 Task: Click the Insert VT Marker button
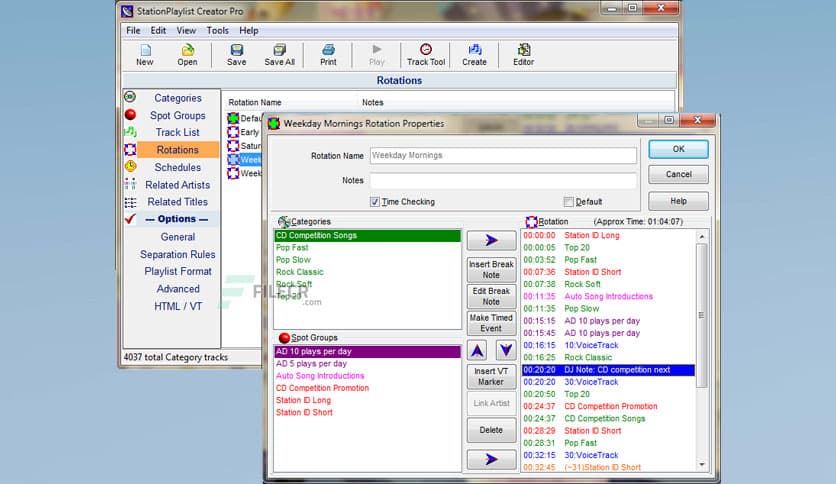coord(491,376)
